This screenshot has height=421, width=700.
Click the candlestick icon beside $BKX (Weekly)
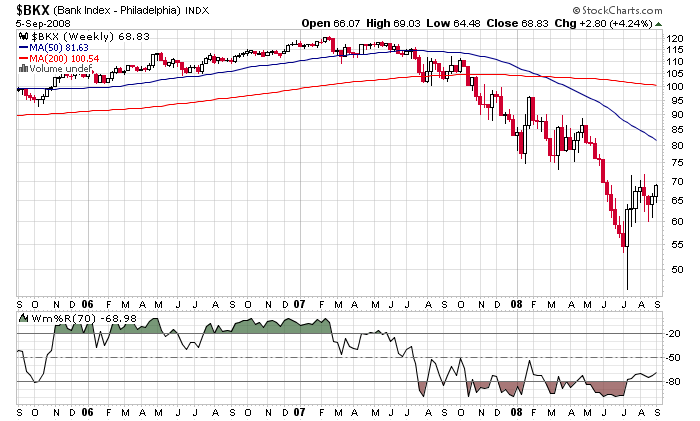pyautogui.click(x=24, y=36)
